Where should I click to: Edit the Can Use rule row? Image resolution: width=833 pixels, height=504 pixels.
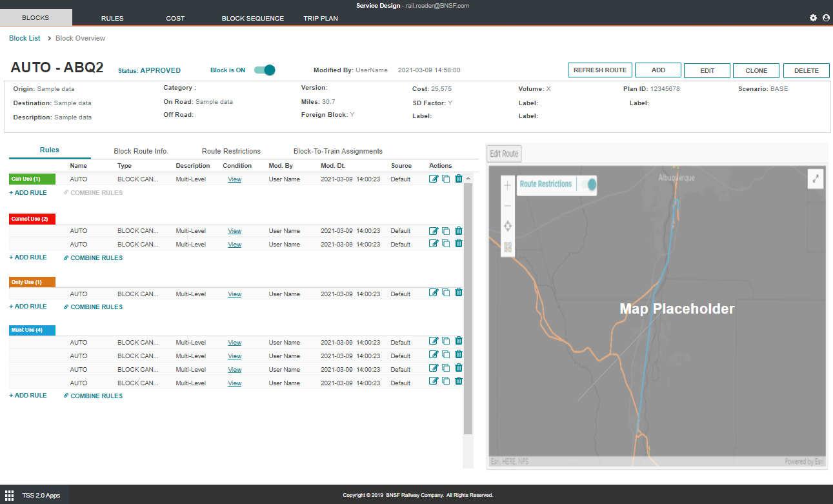(434, 179)
